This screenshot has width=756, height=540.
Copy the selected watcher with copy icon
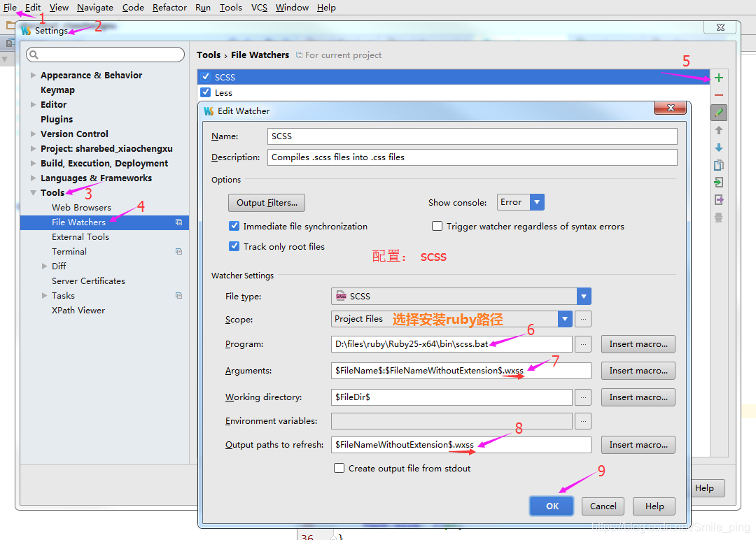pos(718,165)
